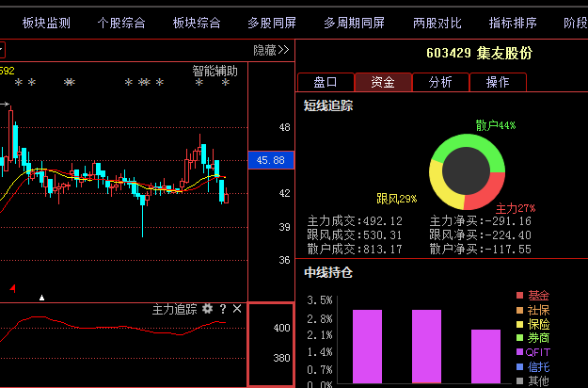Click the 其他 legend swatch

coord(519,380)
